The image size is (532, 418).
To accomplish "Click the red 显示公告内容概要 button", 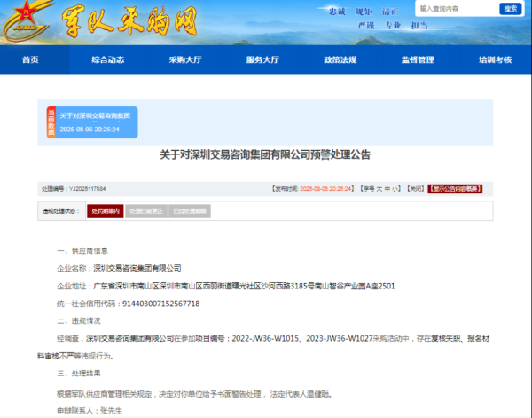I will tap(456, 189).
